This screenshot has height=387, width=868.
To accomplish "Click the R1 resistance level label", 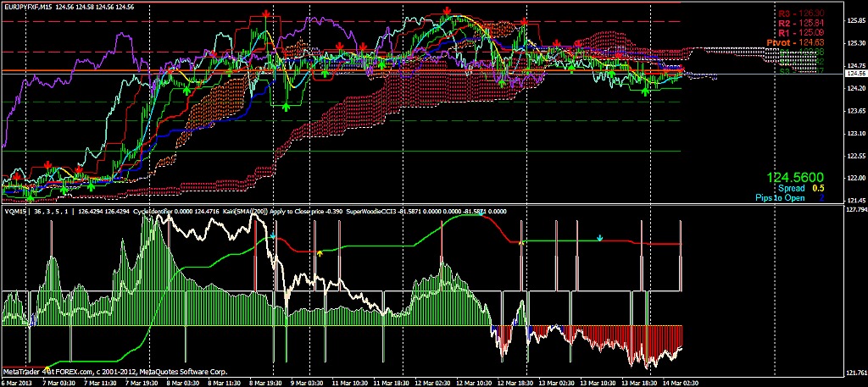I will tap(804, 33).
